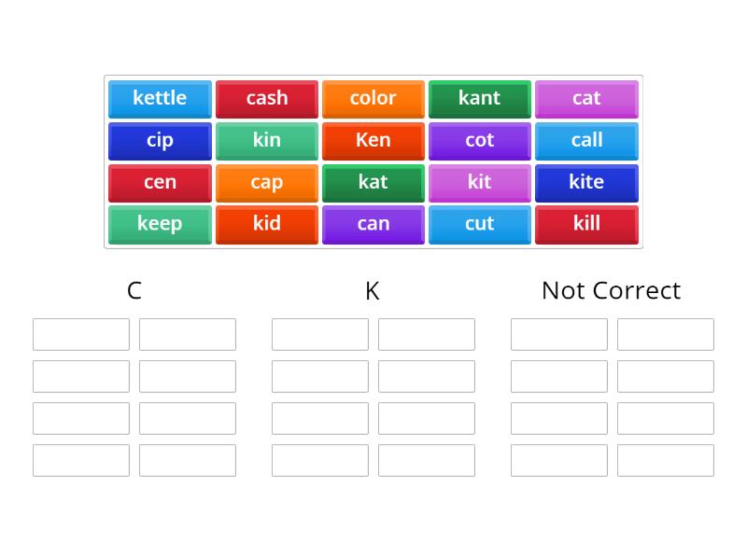Image resolution: width=747 pixels, height=560 pixels.
Task: Select the orange 'Ken' word tile
Action: pos(373,140)
